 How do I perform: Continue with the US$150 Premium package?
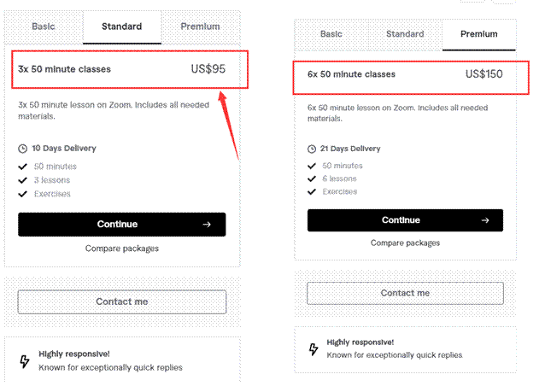click(x=405, y=220)
